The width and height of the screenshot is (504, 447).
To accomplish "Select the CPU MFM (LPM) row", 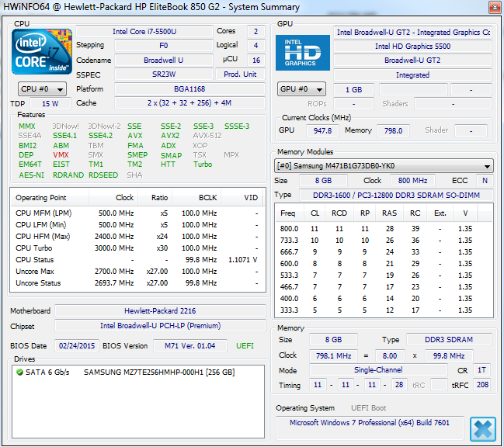I will [137, 213].
